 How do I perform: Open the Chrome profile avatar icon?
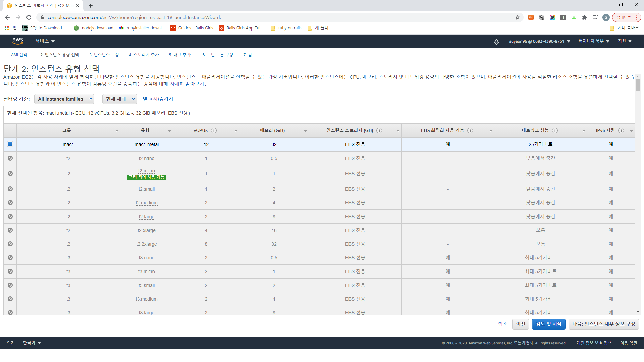pos(606,17)
